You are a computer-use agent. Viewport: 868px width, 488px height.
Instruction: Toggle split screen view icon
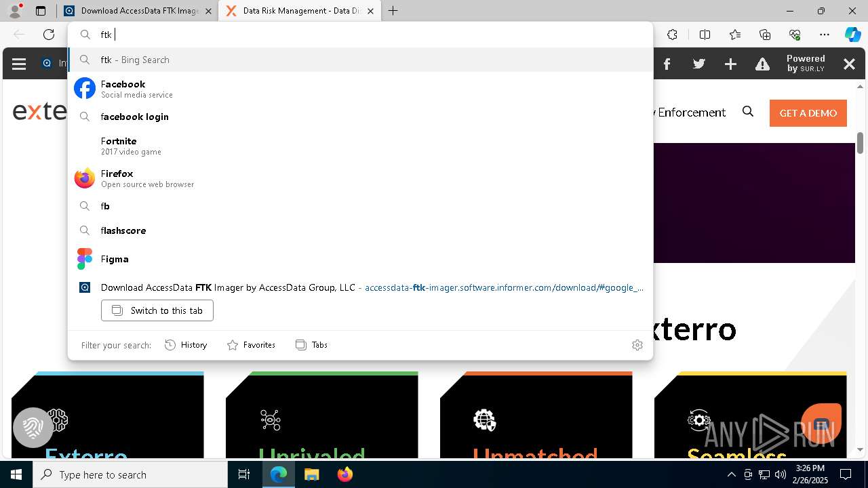pyautogui.click(x=705, y=35)
